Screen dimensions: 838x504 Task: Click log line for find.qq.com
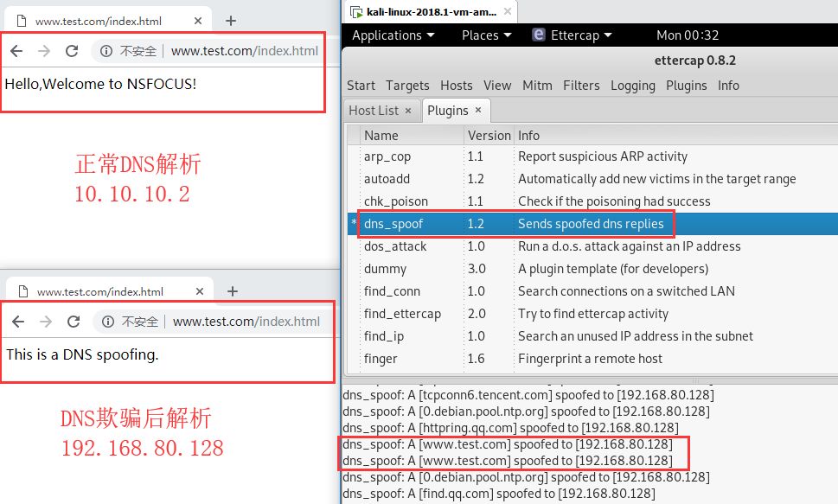(x=499, y=494)
